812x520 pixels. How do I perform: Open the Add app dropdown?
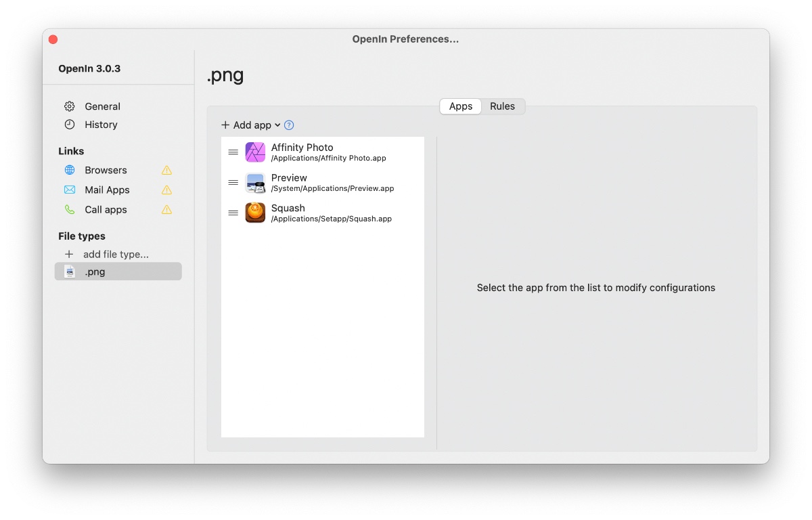tap(251, 125)
